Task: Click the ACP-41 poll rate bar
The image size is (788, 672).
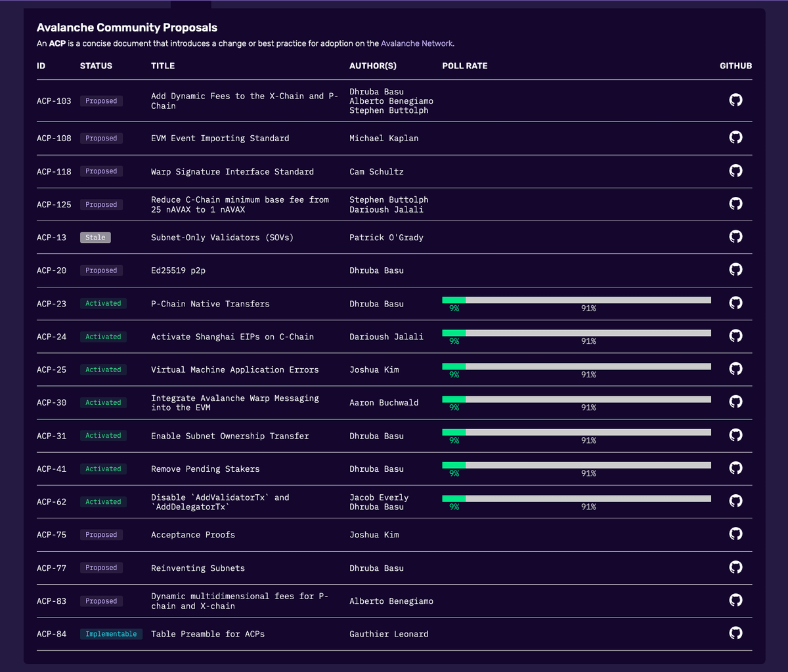Action: (577, 465)
